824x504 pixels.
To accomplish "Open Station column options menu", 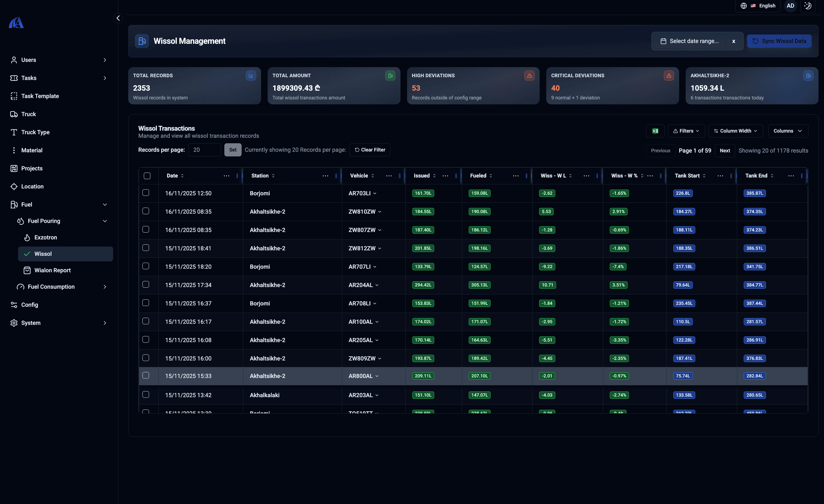I will 325,176.
